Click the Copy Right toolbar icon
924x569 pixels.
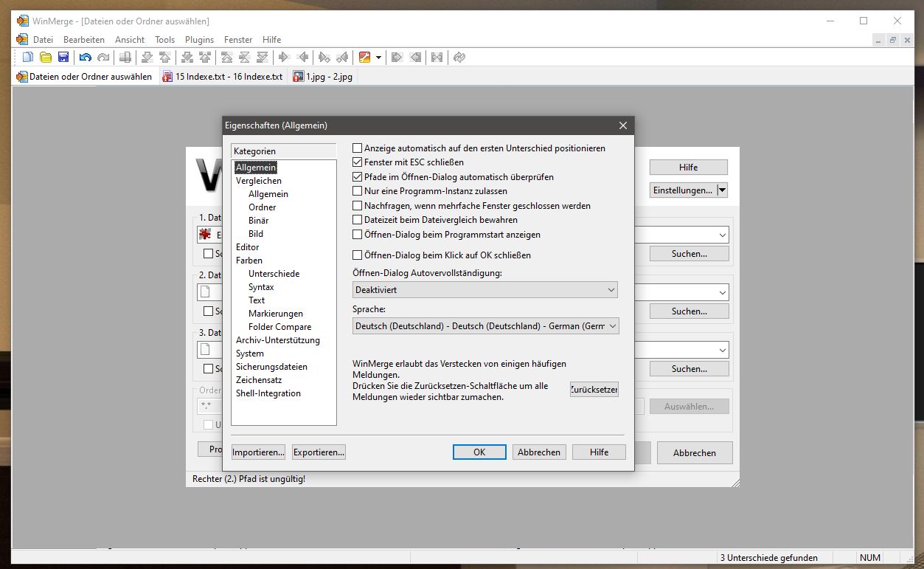285,58
